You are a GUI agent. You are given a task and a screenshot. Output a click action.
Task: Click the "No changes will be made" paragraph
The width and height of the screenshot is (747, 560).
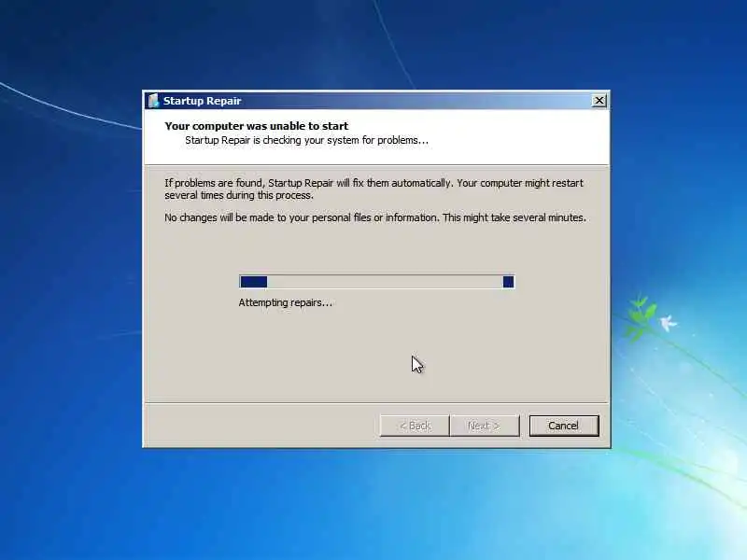tap(375, 217)
